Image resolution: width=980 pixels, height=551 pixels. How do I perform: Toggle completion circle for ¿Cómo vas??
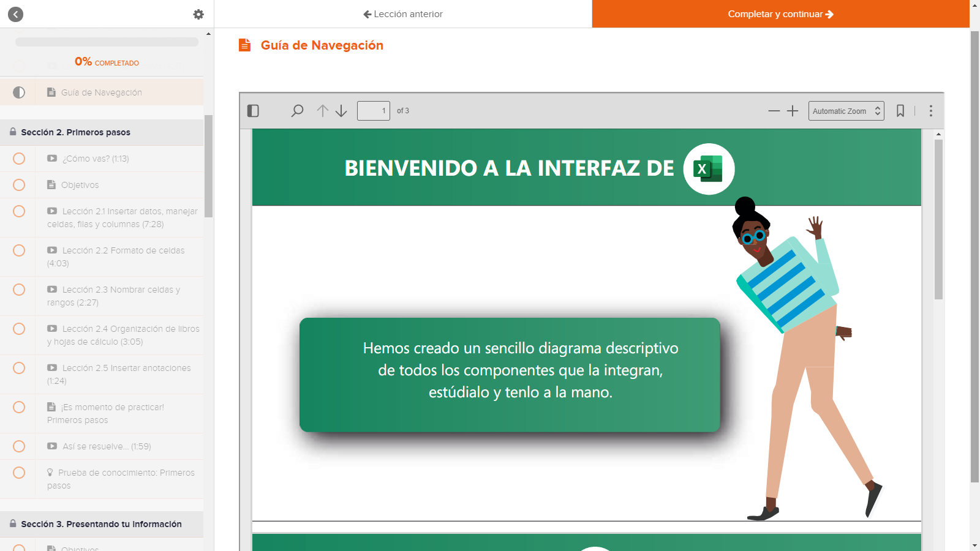tap(19, 159)
